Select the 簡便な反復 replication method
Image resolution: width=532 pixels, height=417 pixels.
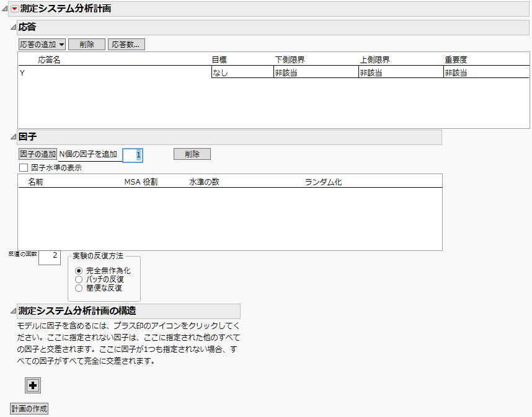click(x=79, y=288)
